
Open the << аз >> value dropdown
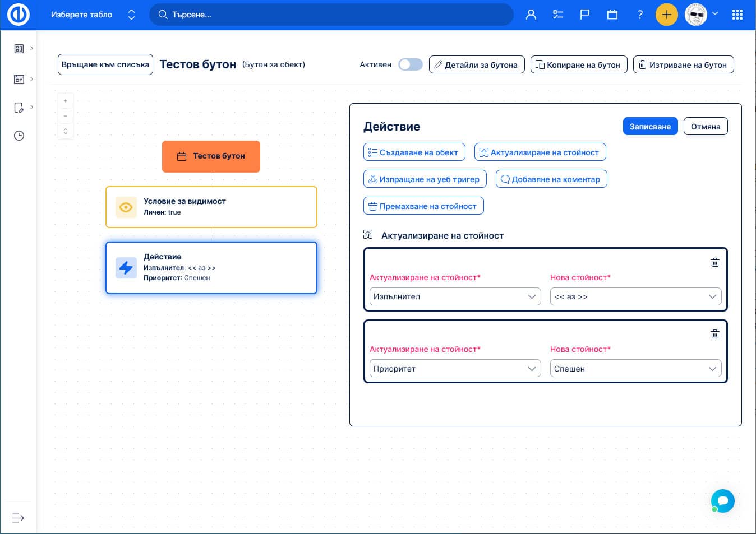click(x=636, y=296)
